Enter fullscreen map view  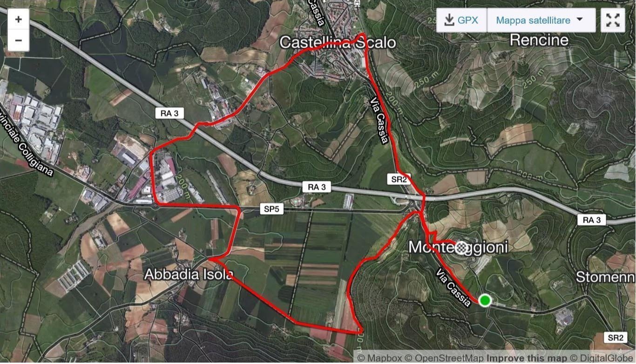tap(613, 20)
